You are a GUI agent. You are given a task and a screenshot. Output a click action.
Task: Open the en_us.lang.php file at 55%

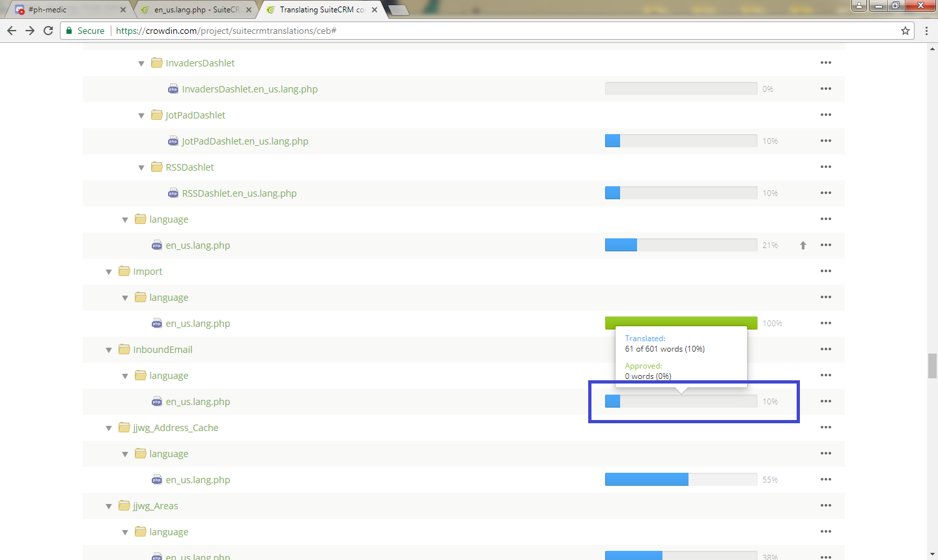[x=198, y=480]
